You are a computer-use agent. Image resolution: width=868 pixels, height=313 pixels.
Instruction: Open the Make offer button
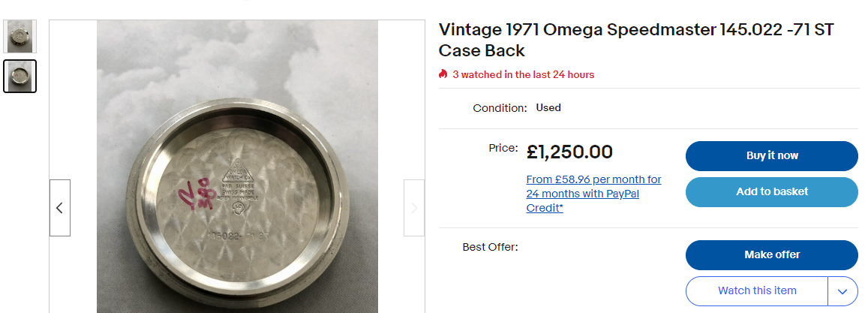pos(771,254)
